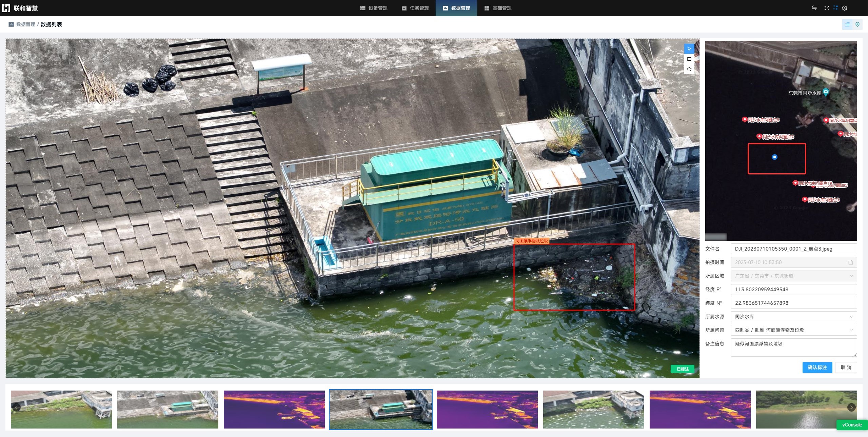This screenshot has height=437, width=868.
Task: Open the 基础管理 menu
Action: (498, 8)
